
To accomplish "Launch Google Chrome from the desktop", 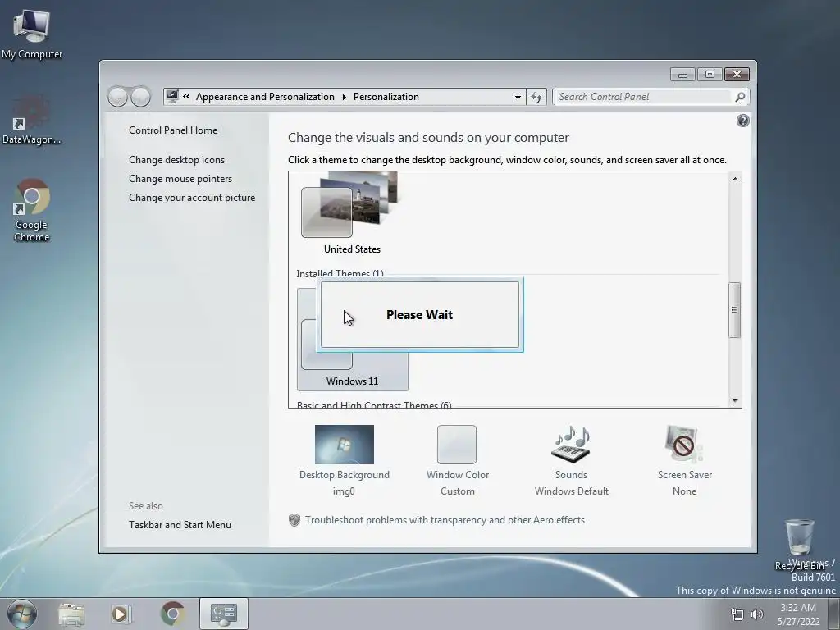I will [x=32, y=209].
